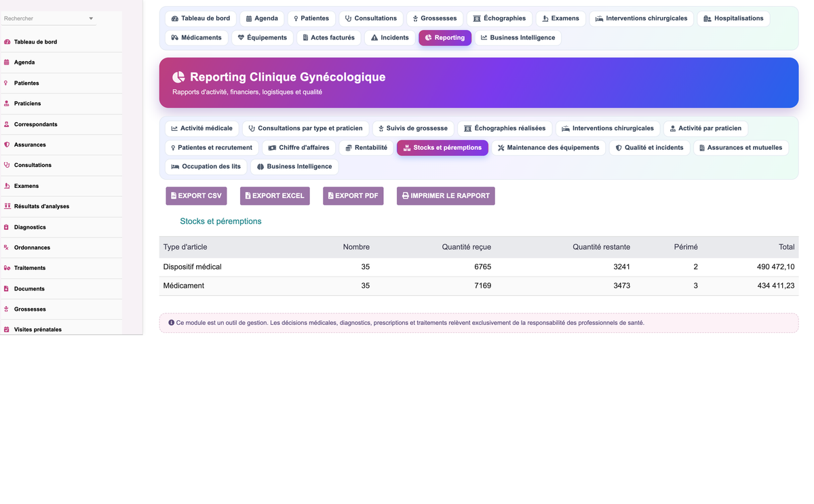The image size is (814, 504).
Task: Select Stocks et péremptions report tab
Action: click(442, 148)
